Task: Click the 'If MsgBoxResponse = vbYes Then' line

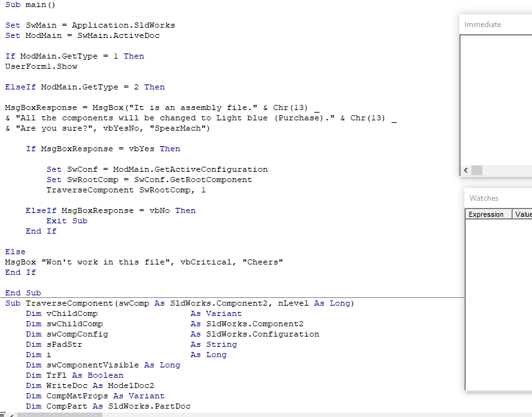Action: click(103, 149)
